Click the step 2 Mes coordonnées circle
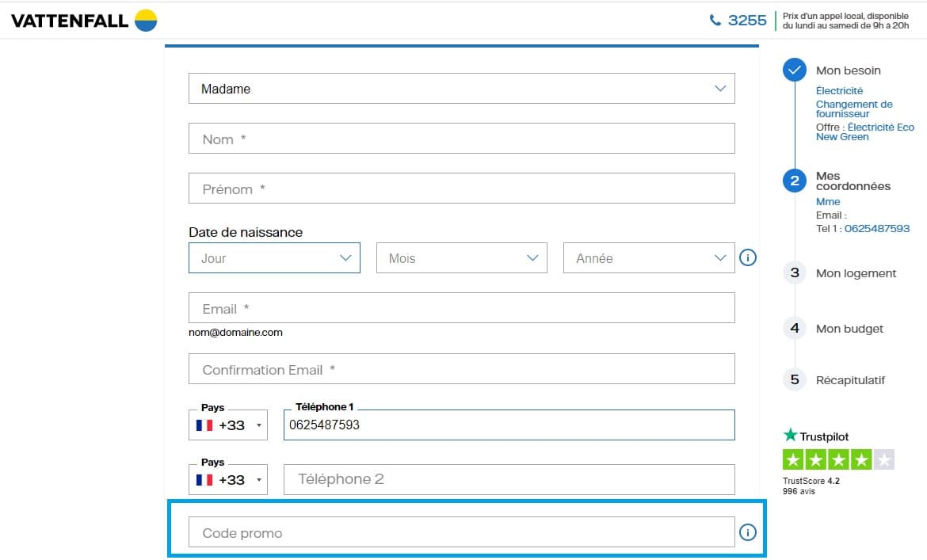 pos(794,181)
